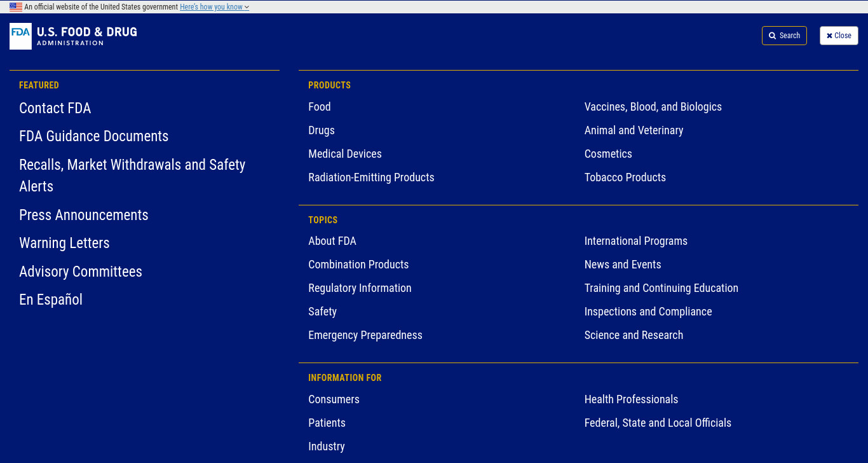The height and width of the screenshot is (463, 868).
Task: Open FDA Guidance Documents
Action: click(x=94, y=136)
